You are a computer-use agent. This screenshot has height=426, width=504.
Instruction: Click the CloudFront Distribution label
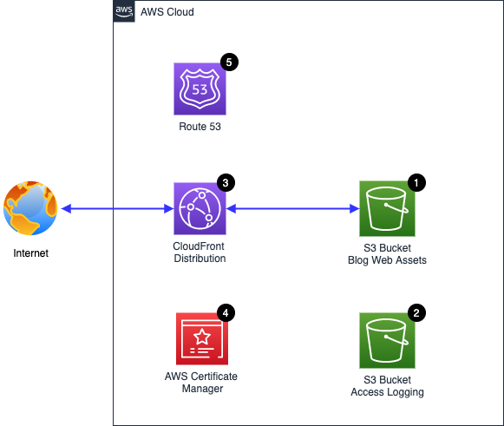200,252
